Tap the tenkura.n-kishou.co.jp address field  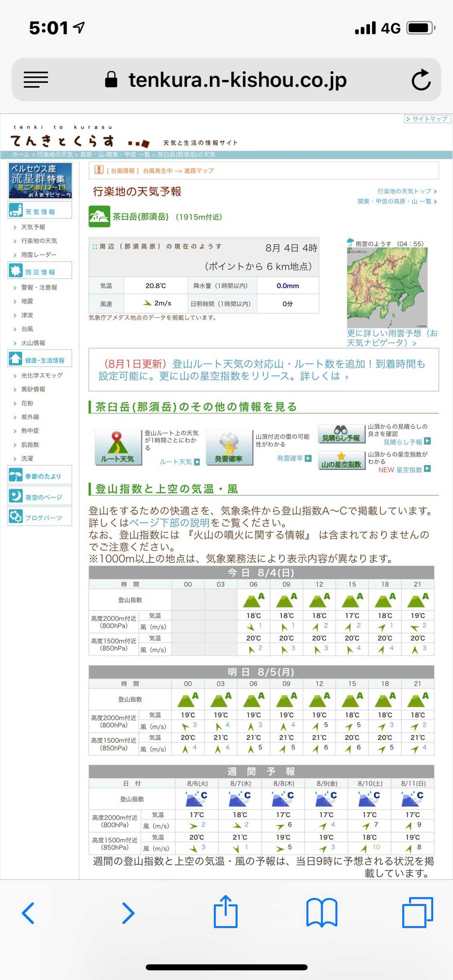(237, 80)
